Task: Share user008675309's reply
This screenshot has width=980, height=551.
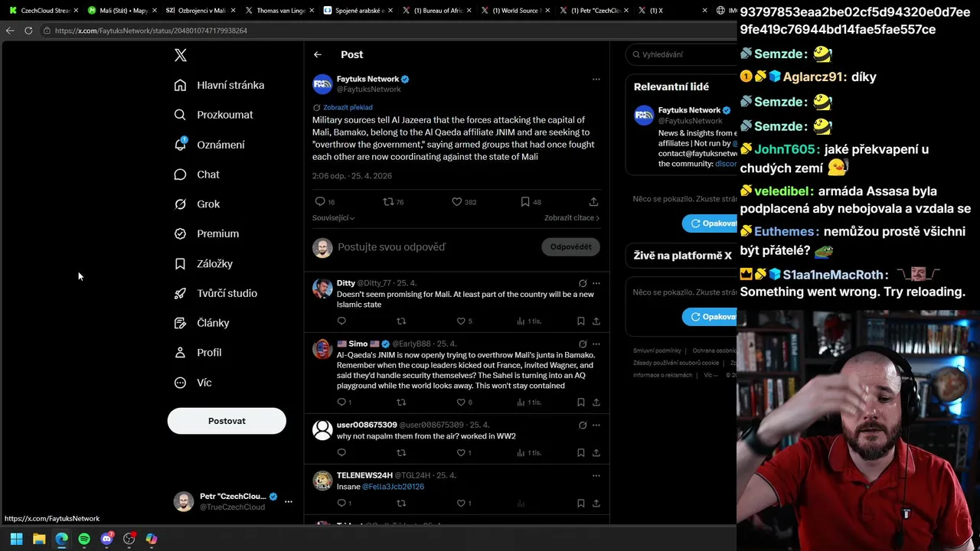Action: [x=596, y=452]
